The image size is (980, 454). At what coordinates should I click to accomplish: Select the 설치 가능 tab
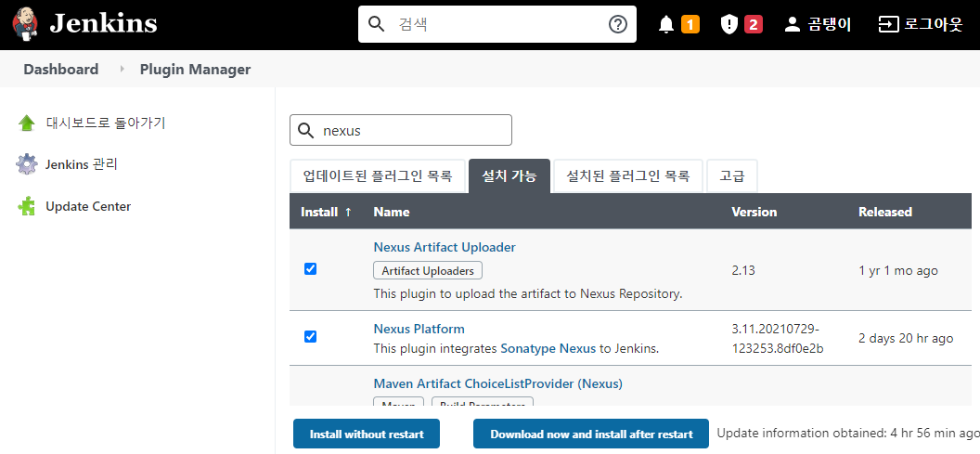[509, 176]
